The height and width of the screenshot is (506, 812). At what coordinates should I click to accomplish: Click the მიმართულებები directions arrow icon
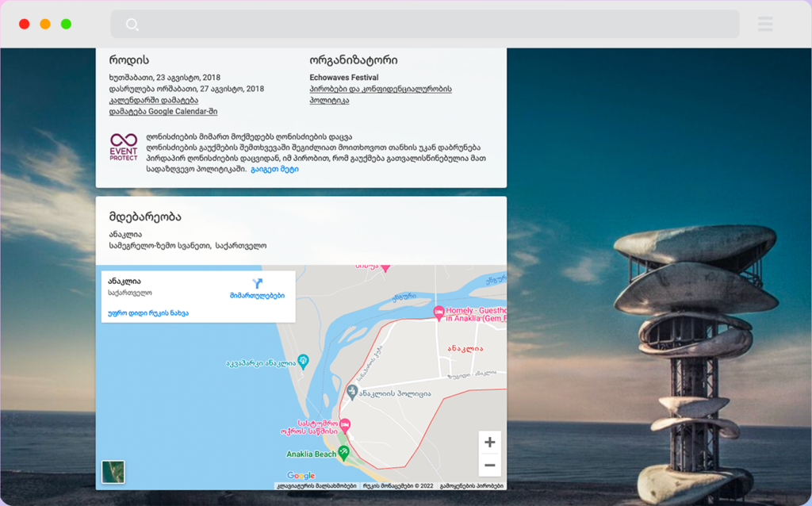[258, 283]
